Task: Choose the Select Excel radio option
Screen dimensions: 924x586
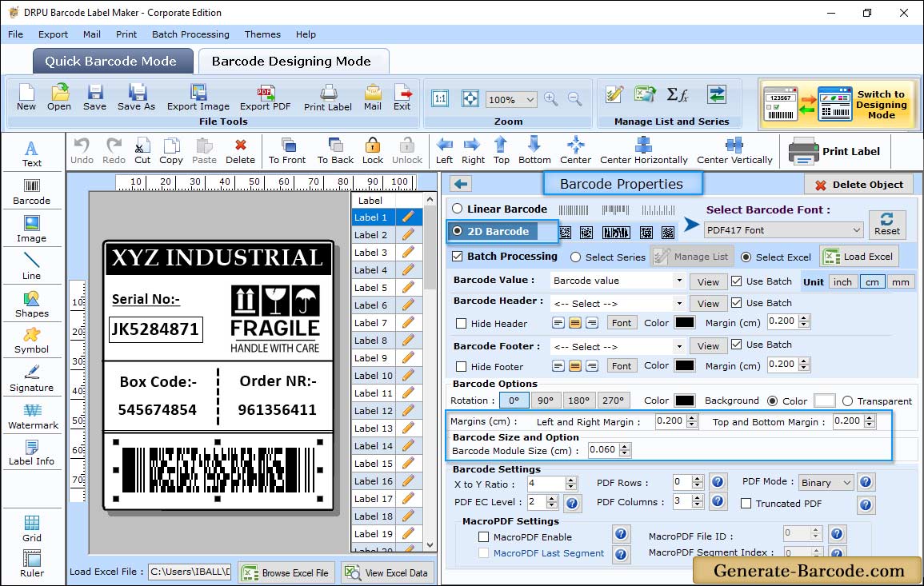Action: pos(746,257)
